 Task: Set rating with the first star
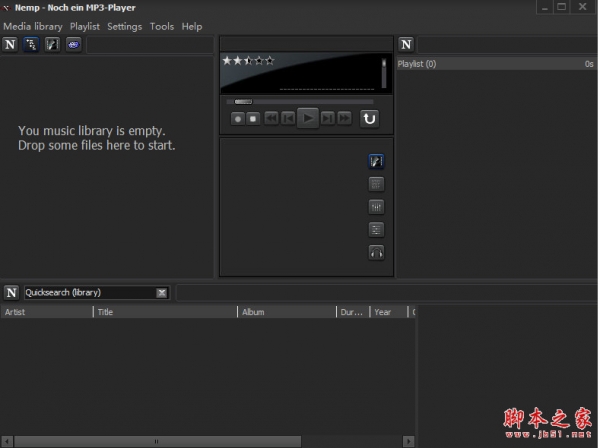tap(227, 60)
